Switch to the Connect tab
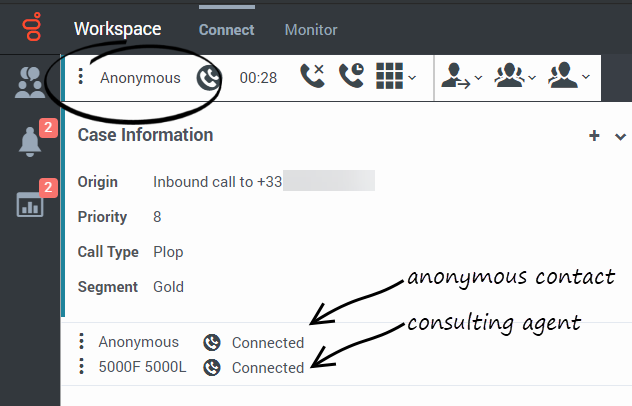Screen dimensions: 632x406 227,30
